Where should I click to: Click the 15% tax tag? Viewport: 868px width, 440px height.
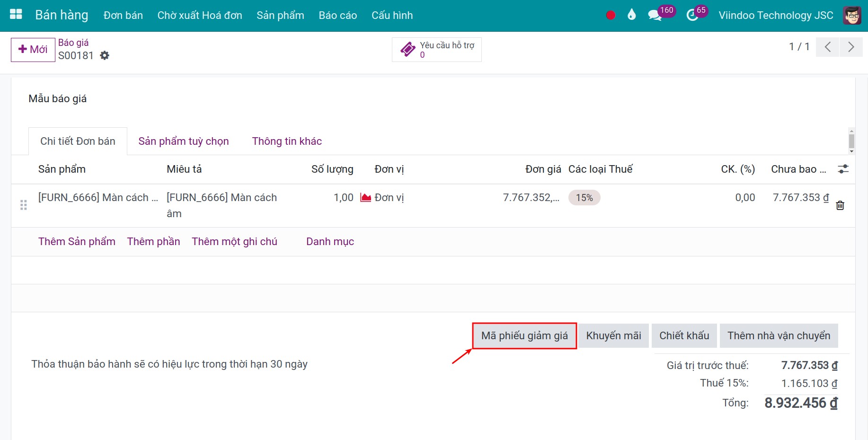pos(584,198)
